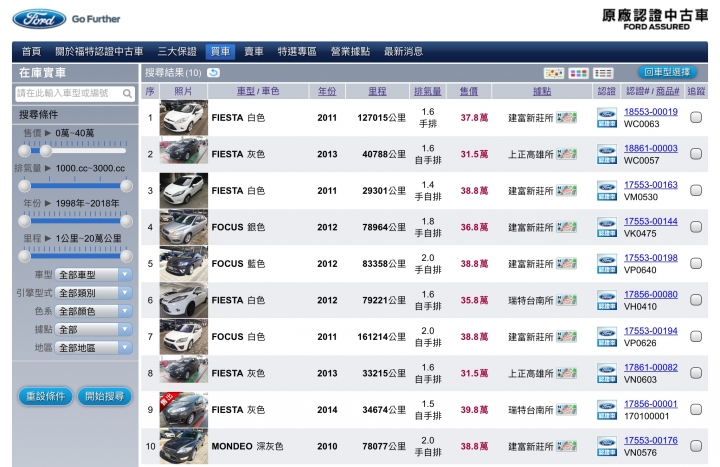Open the 據點 全部 dropdown
The image size is (720, 467).
coord(94,330)
